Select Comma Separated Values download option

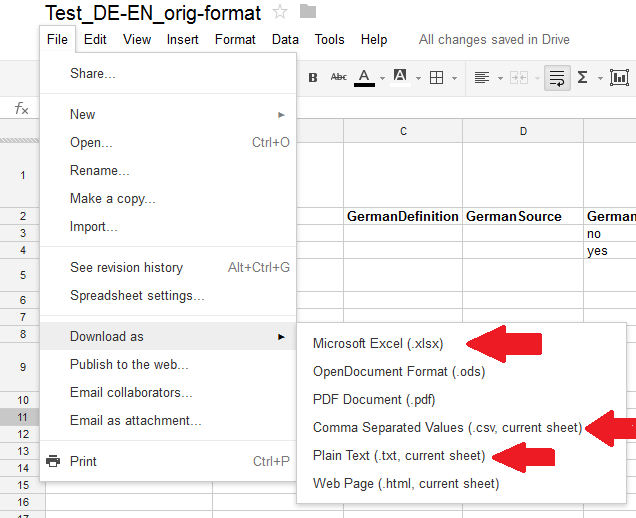click(x=447, y=428)
